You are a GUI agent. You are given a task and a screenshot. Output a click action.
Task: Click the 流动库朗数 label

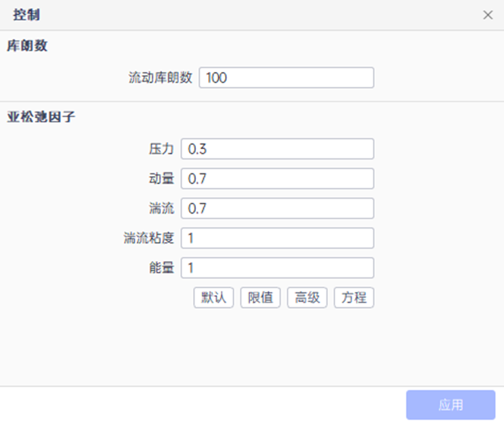tap(161, 78)
